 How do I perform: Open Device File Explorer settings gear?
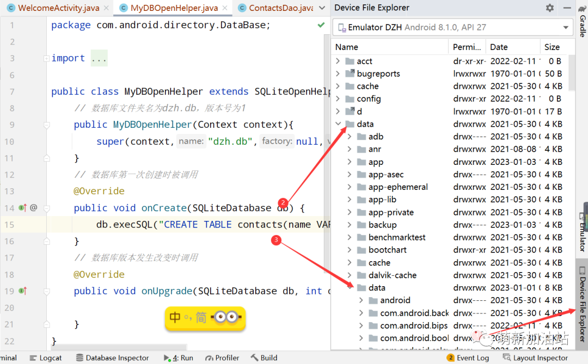coord(550,8)
